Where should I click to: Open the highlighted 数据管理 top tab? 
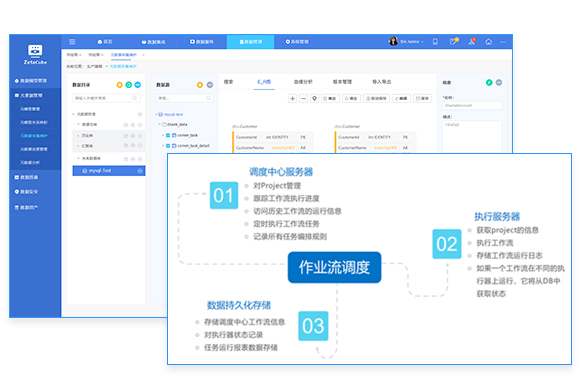pyautogui.click(x=250, y=42)
